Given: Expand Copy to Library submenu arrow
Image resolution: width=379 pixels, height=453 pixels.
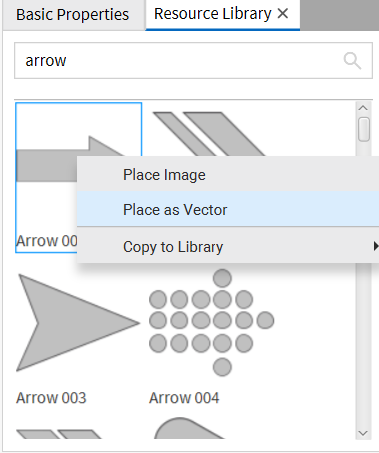Looking at the screenshot, I should pyautogui.click(x=376, y=246).
